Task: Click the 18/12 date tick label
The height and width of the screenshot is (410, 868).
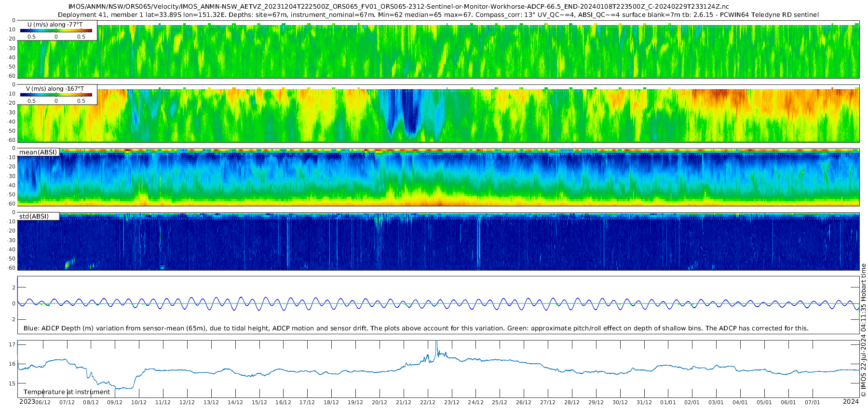Action: (x=331, y=402)
